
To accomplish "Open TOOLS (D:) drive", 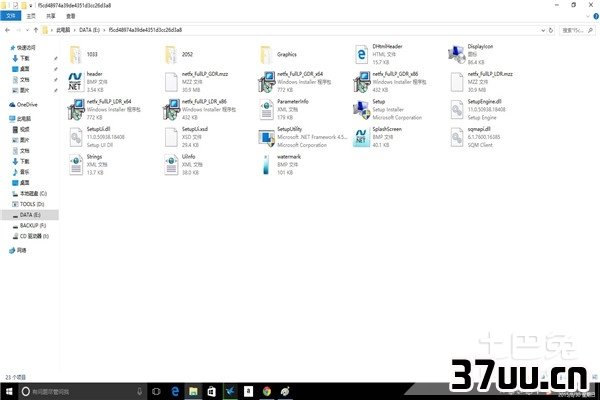I will (32, 204).
